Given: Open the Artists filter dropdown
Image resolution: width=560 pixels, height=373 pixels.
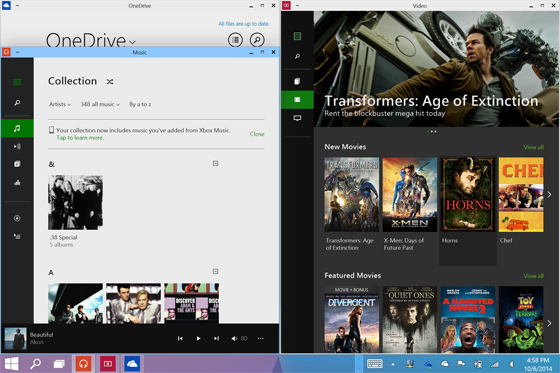Looking at the screenshot, I should 60,104.
